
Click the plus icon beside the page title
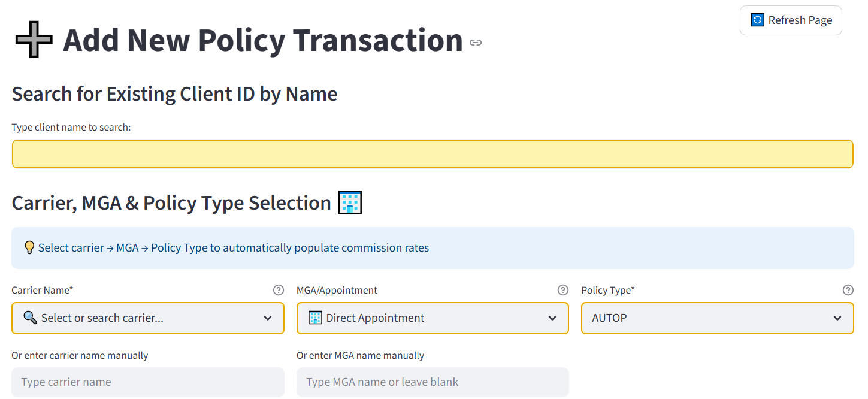tap(35, 41)
